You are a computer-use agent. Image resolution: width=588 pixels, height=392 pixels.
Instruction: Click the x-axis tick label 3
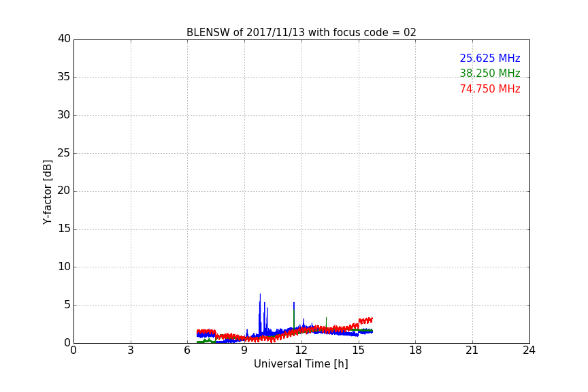click(131, 350)
